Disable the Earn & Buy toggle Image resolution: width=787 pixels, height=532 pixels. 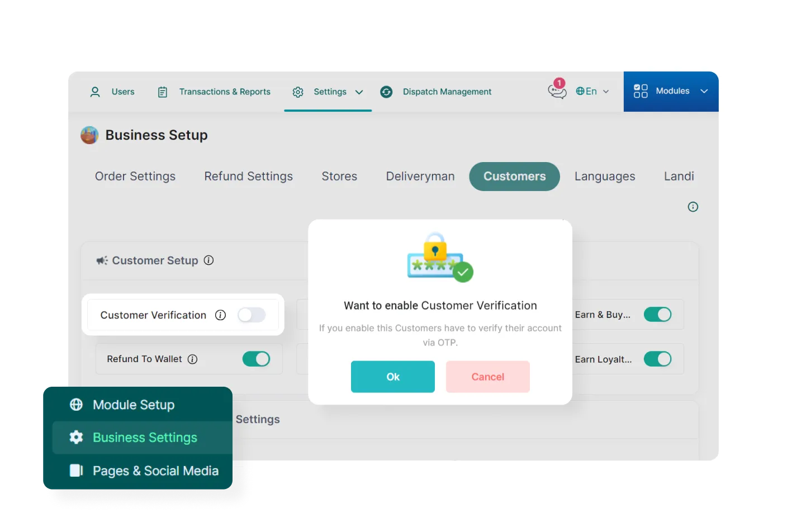click(657, 315)
